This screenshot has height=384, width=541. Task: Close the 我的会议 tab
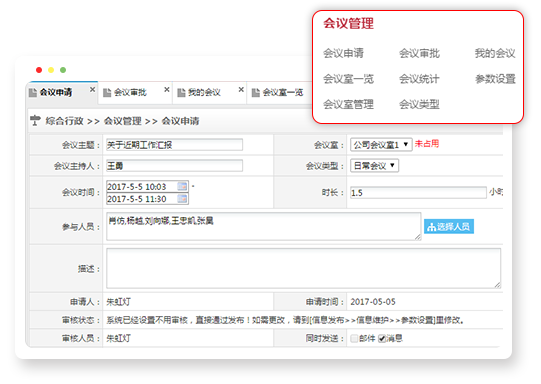[x=241, y=90]
